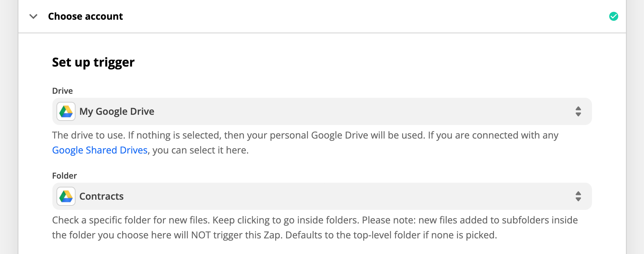Open the Google Shared Drives link
Image resolution: width=644 pixels, height=254 pixels.
click(100, 150)
